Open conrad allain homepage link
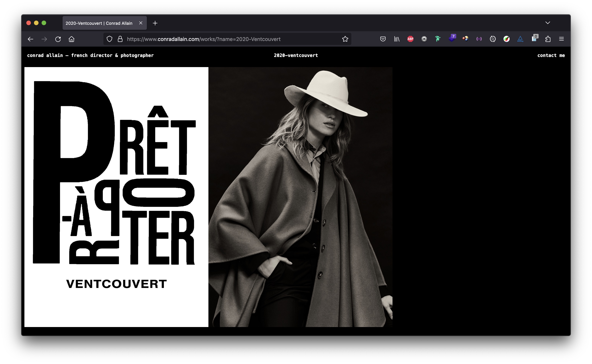 point(90,55)
